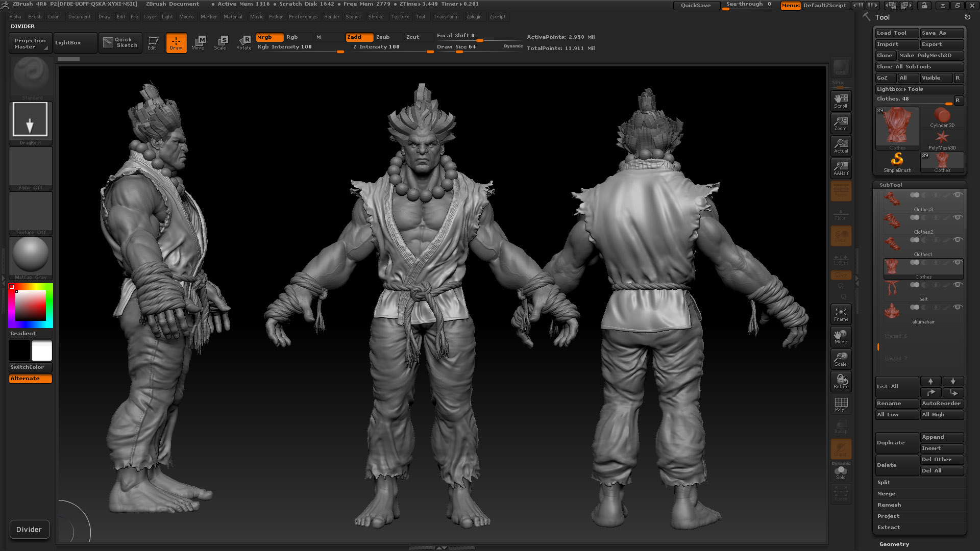Select the Rotate transform tool in top shelf
Screen dimensions: 980x551
(x=244, y=43)
